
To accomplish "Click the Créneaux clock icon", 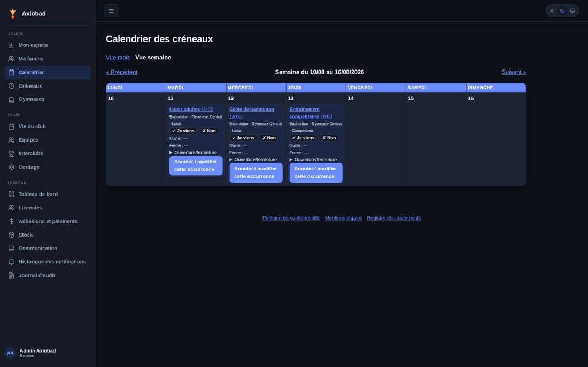I will click(x=11, y=86).
